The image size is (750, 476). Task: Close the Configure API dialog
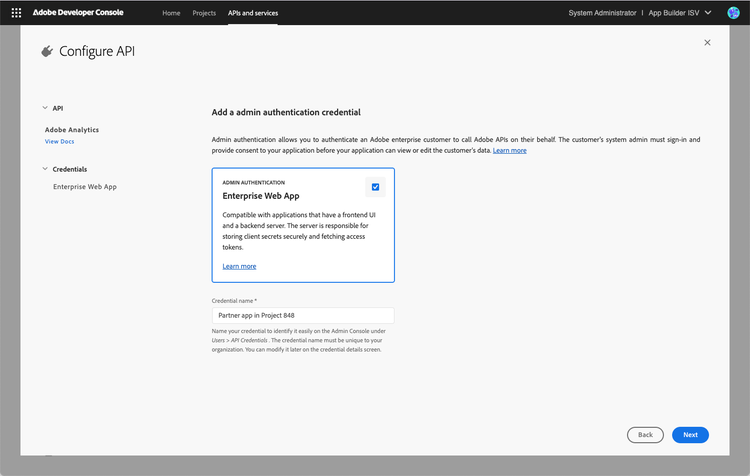(707, 42)
